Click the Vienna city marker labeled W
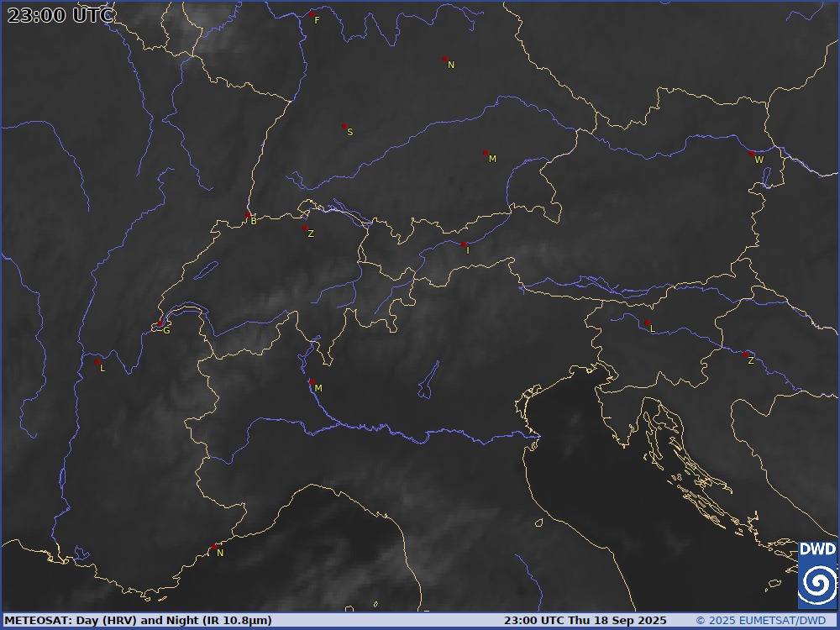This screenshot has height=630, width=840. tap(752, 154)
